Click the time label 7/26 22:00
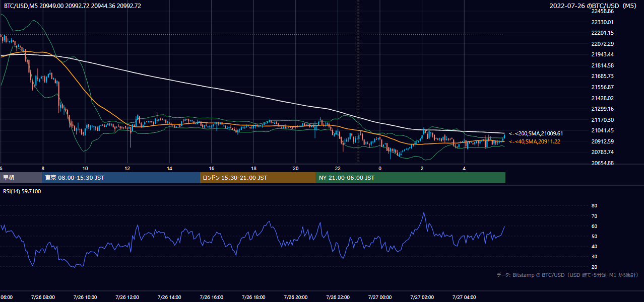The width and height of the screenshot is (644, 302). tap(338, 297)
